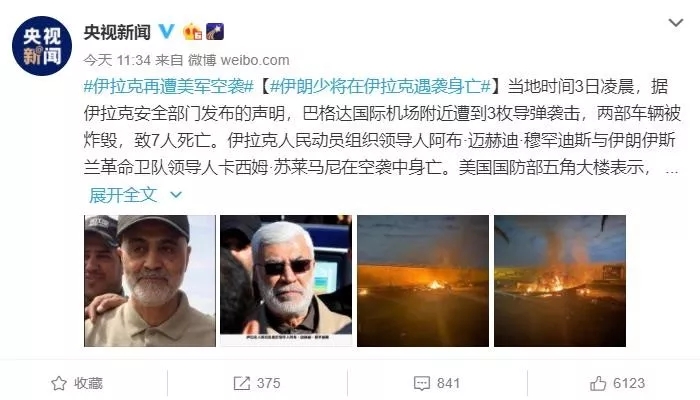Open fourth photo of fire wreckage
700x400 pixels.
[560, 281]
